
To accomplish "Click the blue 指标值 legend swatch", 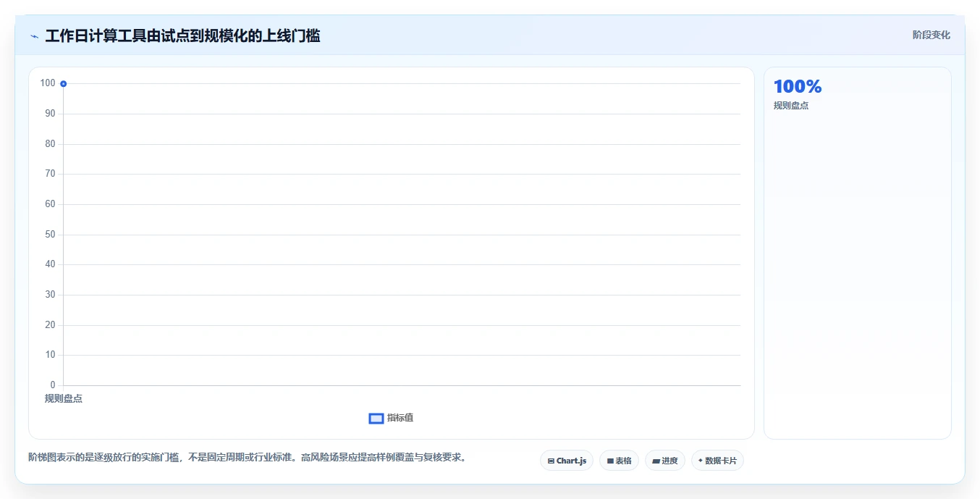I will tap(376, 419).
